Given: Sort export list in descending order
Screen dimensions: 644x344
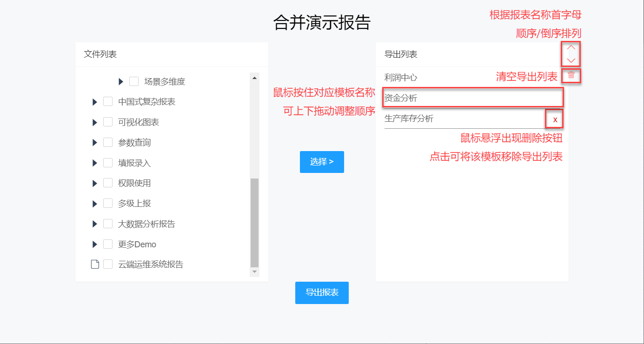Looking at the screenshot, I should 571,60.
